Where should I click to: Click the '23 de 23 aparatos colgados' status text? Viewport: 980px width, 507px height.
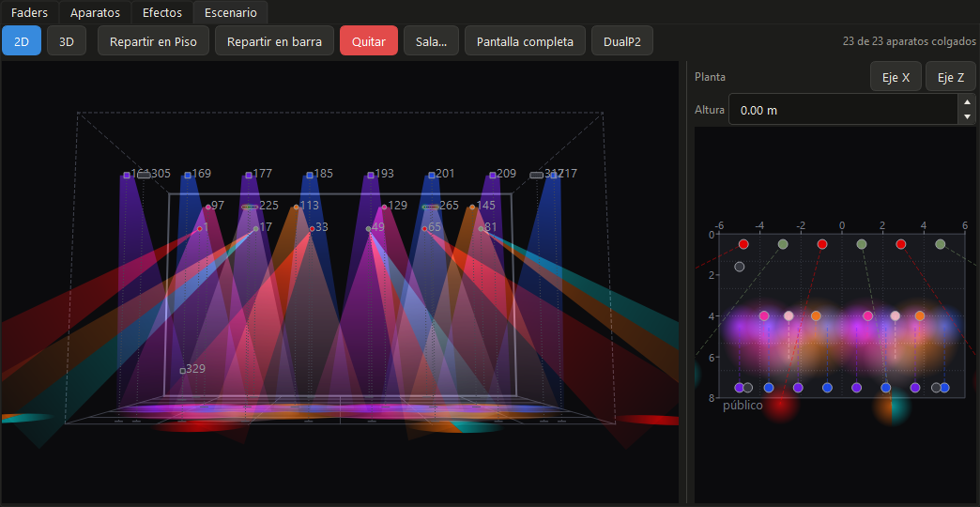[x=910, y=41]
